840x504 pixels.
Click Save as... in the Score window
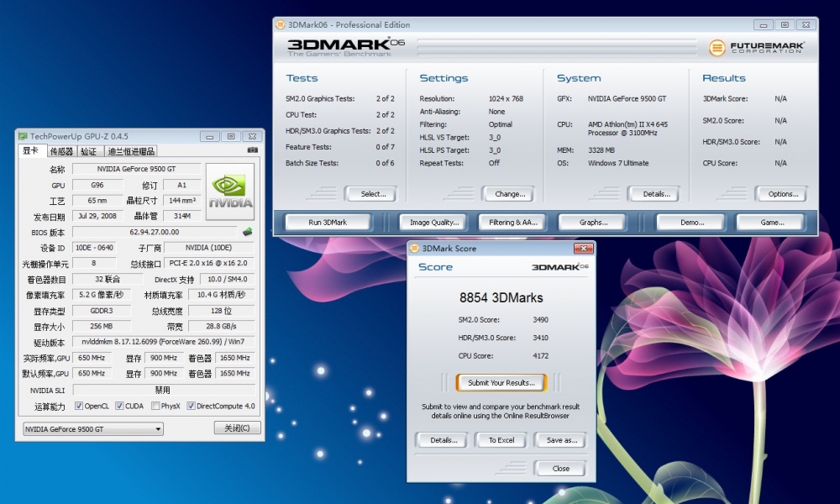(x=559, y=440)
